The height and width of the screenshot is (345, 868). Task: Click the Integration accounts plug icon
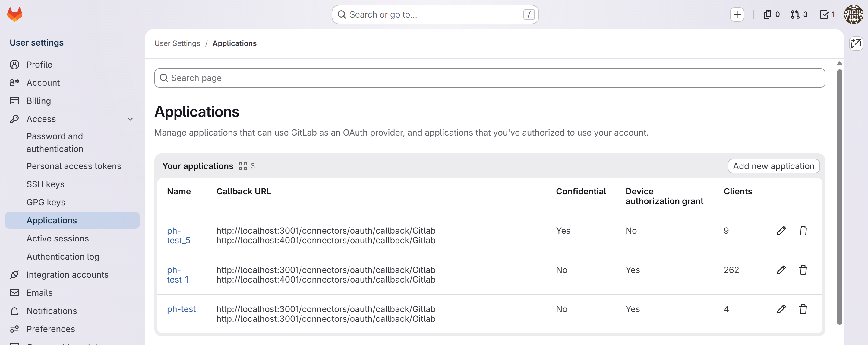pos(14,274)
